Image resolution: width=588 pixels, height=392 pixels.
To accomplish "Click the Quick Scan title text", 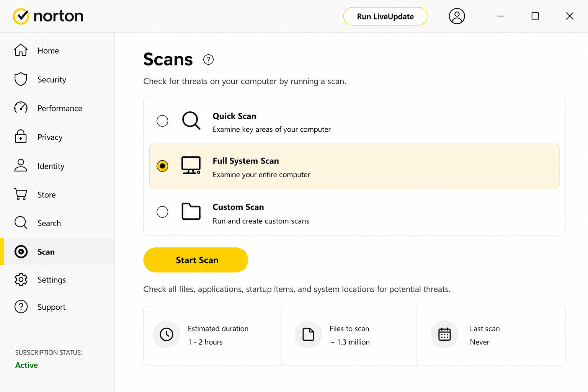I will [234, 116].
